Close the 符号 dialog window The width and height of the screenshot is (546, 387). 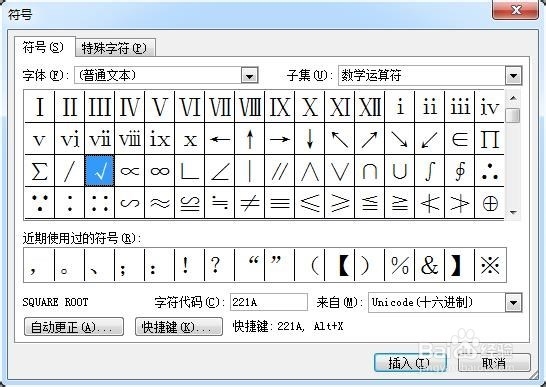click(x=515, y=10)
